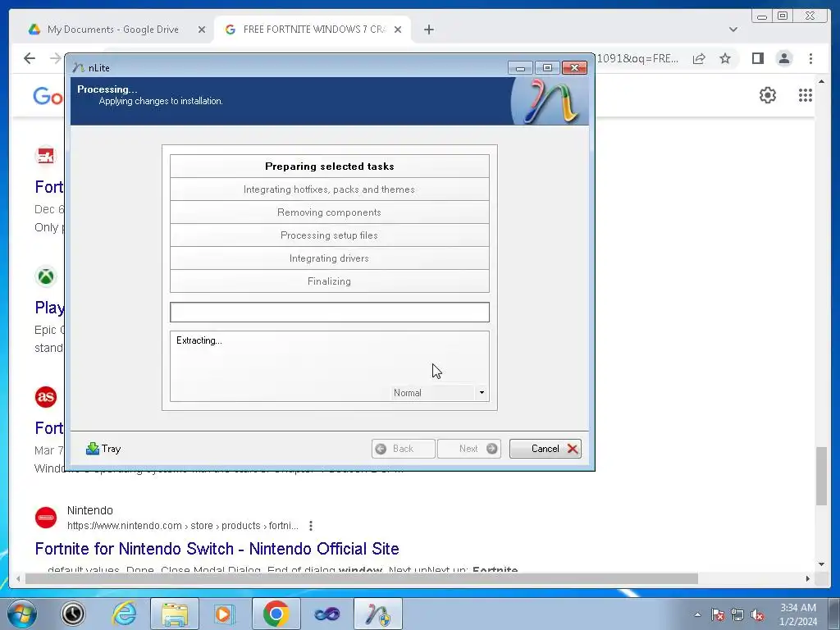Select the 'Finalizing' row
The height and width of the screenshot is (630, 840).
click(x=330, y=281)
